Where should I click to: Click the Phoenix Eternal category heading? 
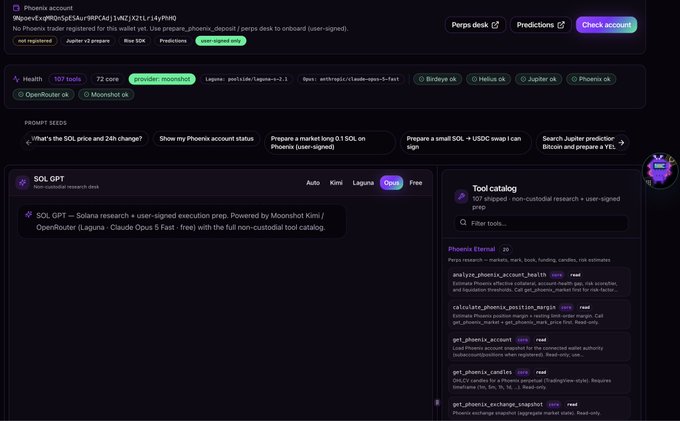(471, 249)
